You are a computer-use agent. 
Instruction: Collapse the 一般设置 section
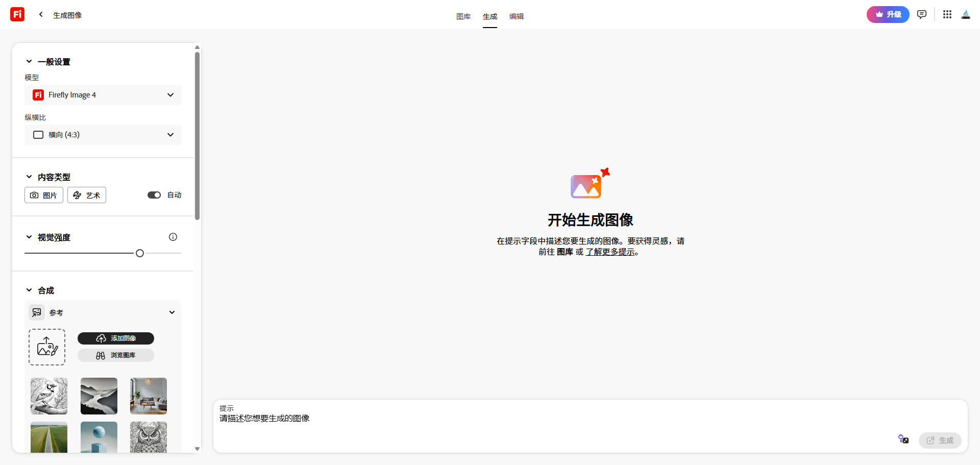pos(29,61)
